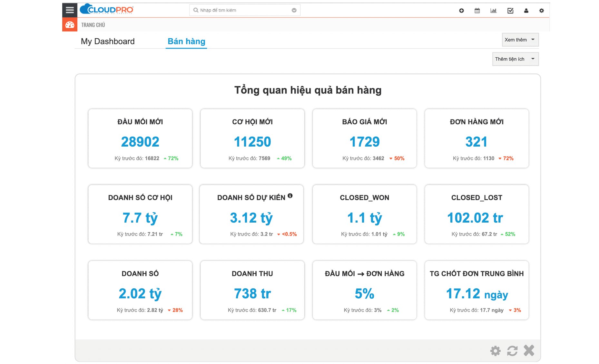Click the red 28% decrease indicator
Viewport: 599px width, 364px height.
175,310
